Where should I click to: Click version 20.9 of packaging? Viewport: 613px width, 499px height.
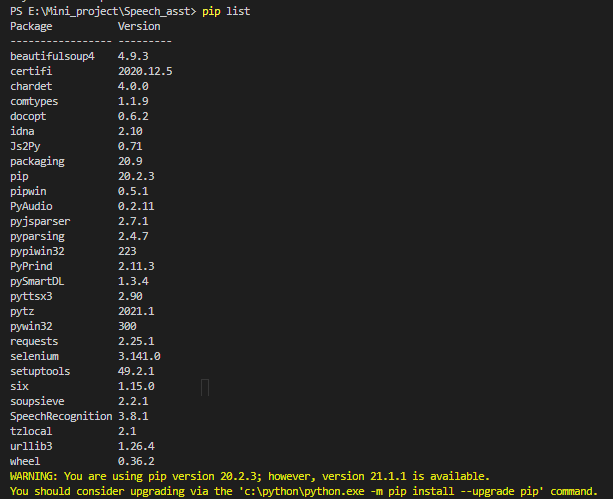click(x=130, y=162)
